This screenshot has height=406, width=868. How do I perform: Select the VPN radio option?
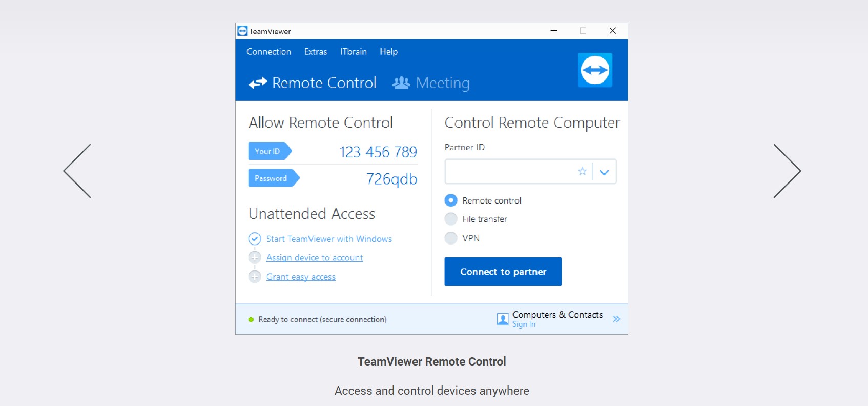pos(451,238)
